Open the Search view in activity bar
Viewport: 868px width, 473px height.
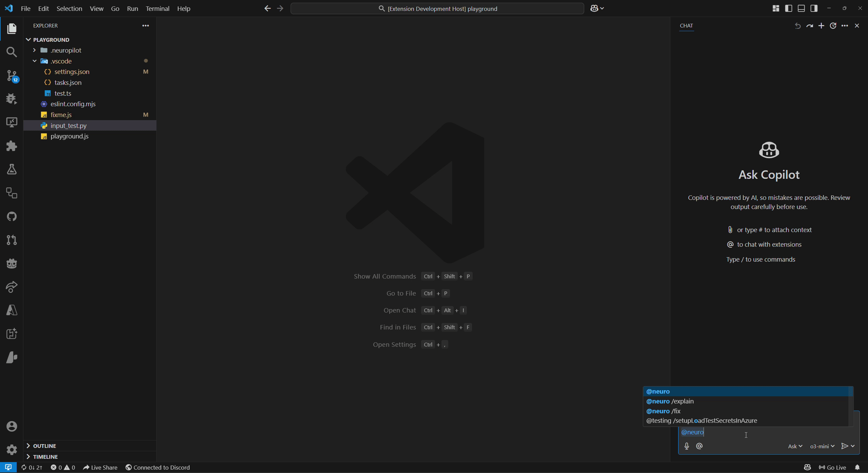coord(12,52)
